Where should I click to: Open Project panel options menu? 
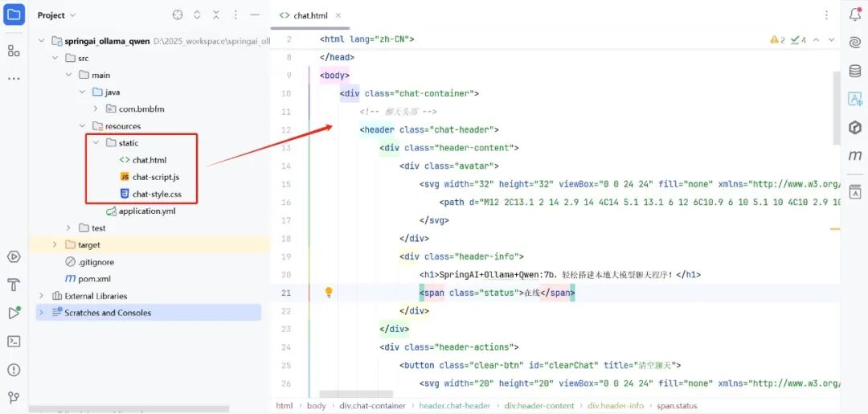[235, 15]
